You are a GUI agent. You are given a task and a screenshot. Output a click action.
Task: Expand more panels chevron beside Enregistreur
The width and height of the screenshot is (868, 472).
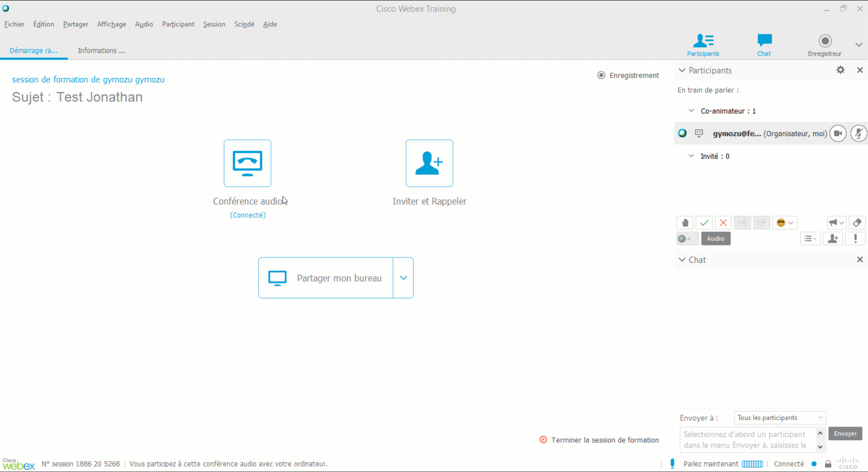(x=859, y=45)
